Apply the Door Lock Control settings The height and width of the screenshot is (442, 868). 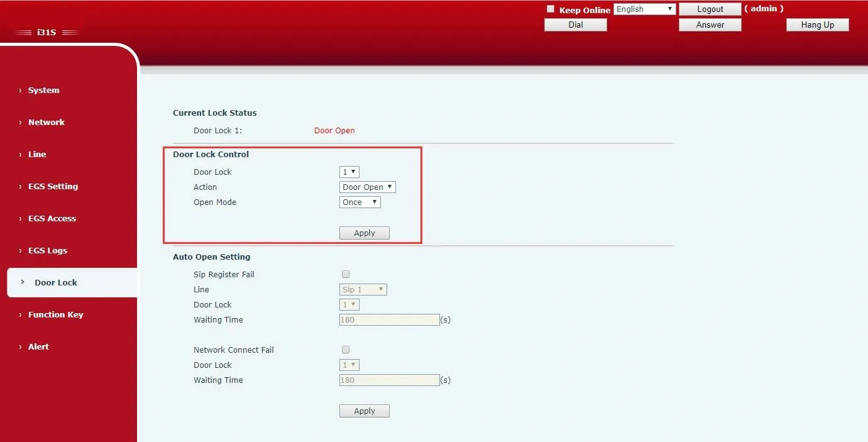click(x=364, y=233)
